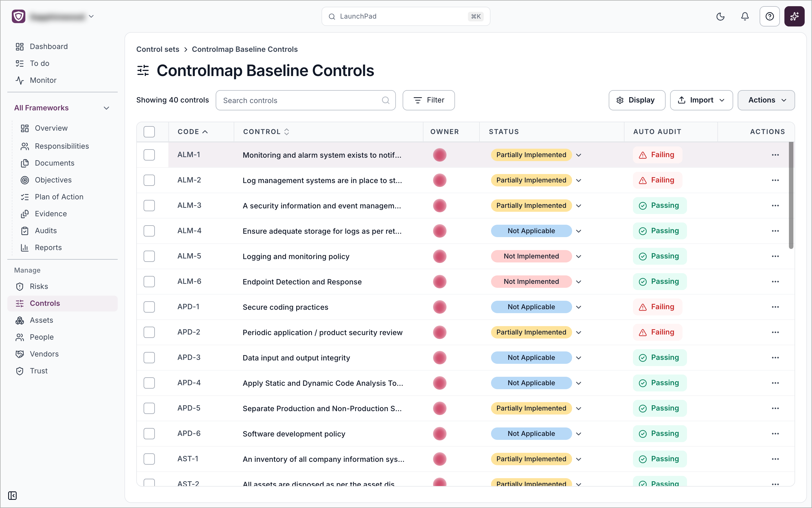
Task: Click the Filter button
Action: [429, 100]
